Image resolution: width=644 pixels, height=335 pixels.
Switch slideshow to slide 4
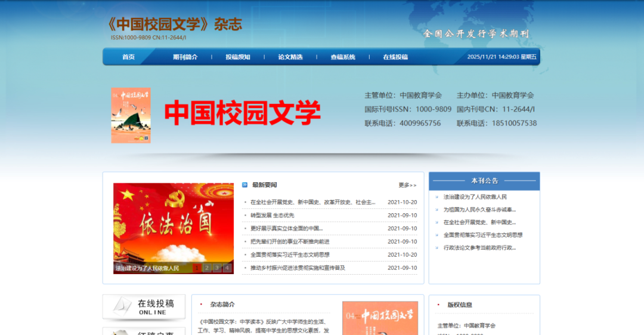pyautogui.click(x=227, y=268)
